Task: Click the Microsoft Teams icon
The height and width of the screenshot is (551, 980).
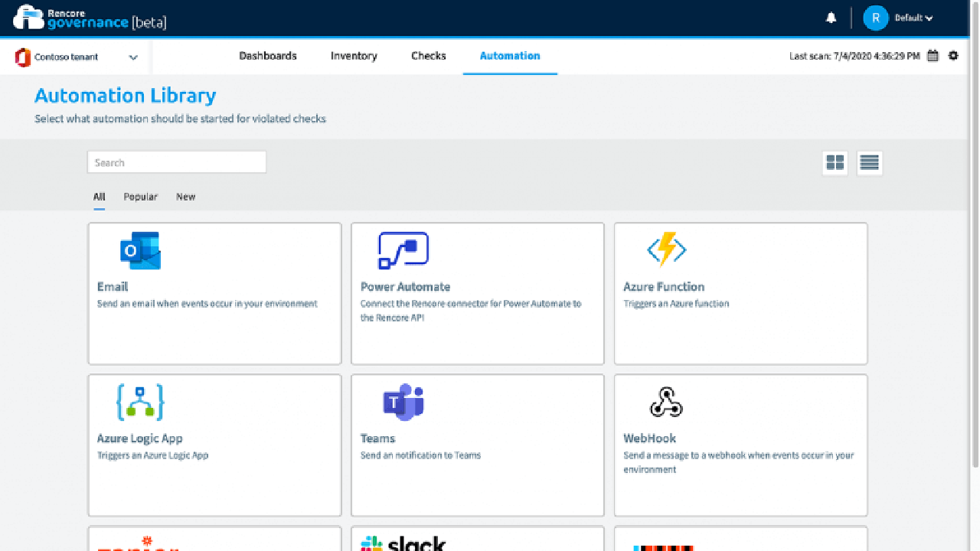Action: (x=403, y=402)
